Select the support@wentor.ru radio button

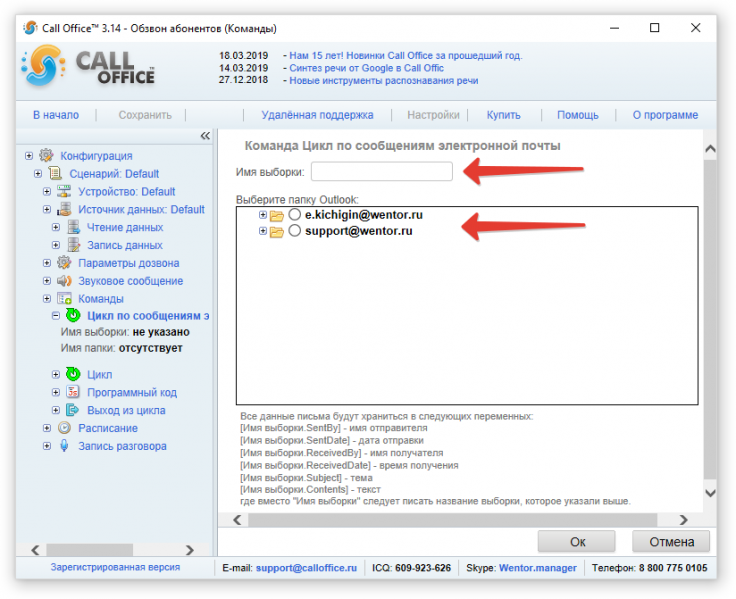tap(294, 230)
